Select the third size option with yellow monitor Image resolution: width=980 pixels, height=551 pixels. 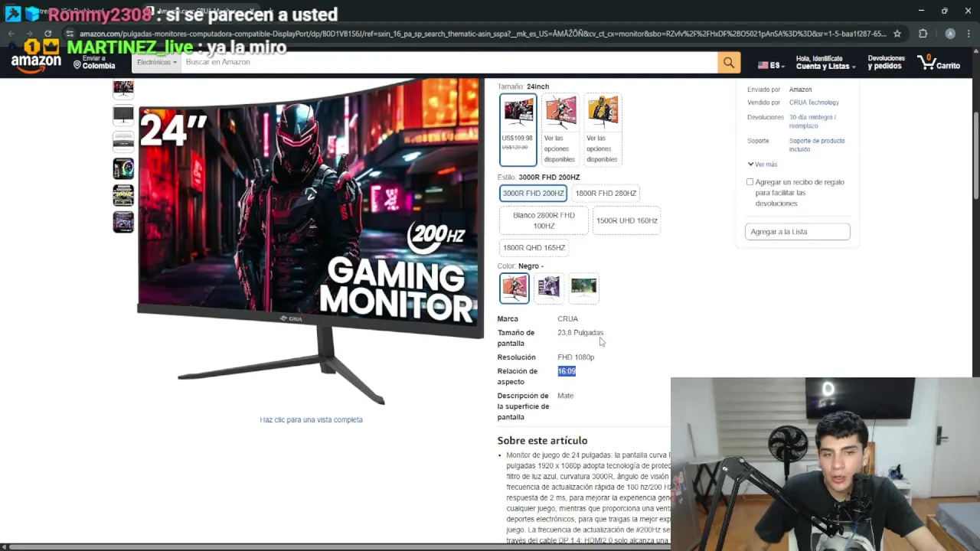pyautogui.click(x=603, y=129)
